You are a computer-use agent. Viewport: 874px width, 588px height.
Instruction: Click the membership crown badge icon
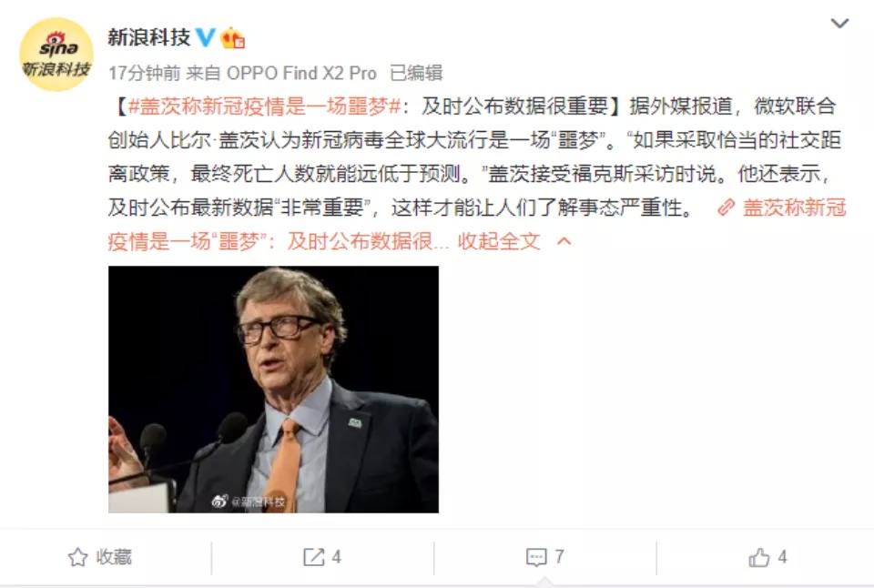point(232,38)
